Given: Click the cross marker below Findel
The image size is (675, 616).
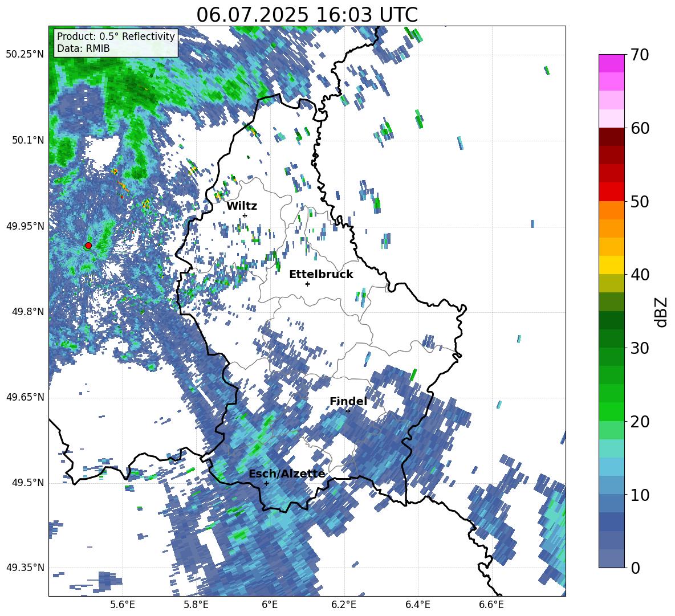Looking at the screenshot, I should click(x=348, y=411).
